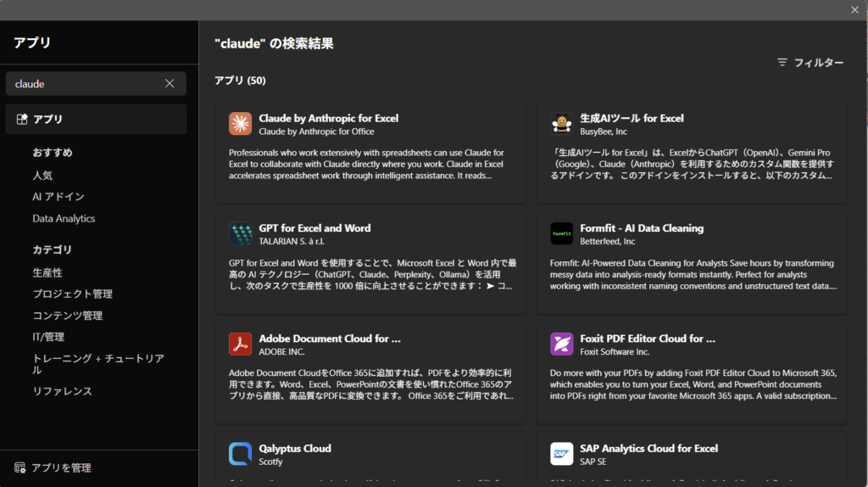Select トレーニング + チュートリアル category
This screenshot has width=868, height=487.
coord(98,364)
